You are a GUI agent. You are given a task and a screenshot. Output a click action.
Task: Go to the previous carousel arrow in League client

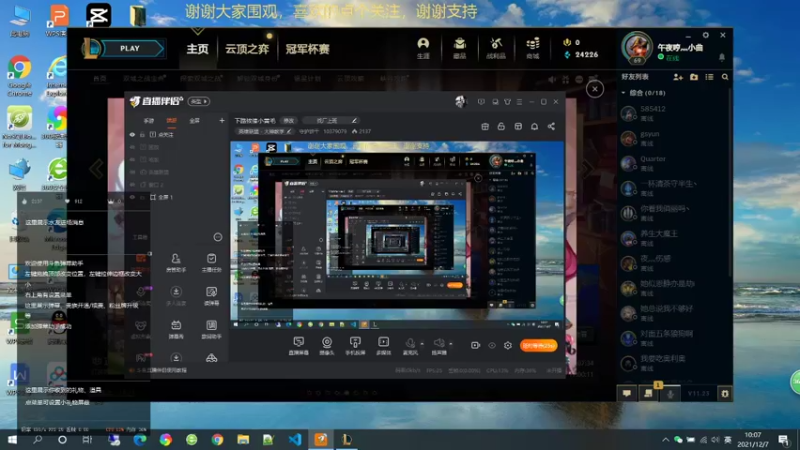point(96,169)
